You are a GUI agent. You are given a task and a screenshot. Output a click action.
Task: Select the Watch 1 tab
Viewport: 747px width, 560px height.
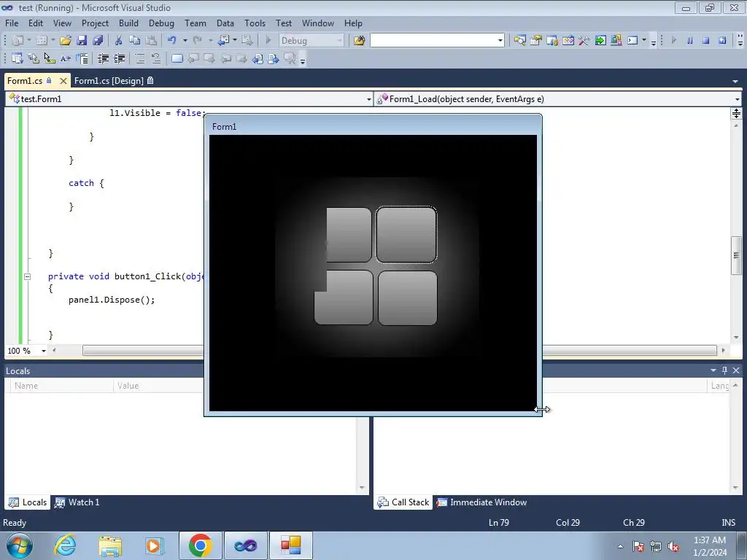[77, 502]
